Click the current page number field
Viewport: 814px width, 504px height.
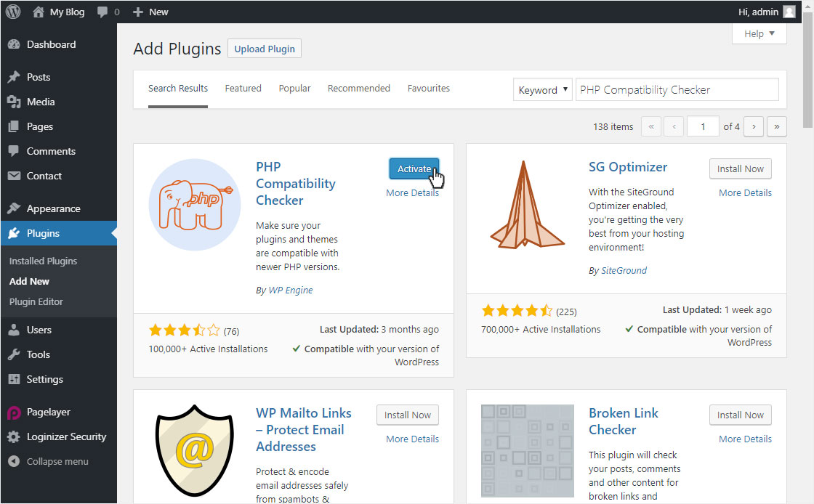(703, 126)
